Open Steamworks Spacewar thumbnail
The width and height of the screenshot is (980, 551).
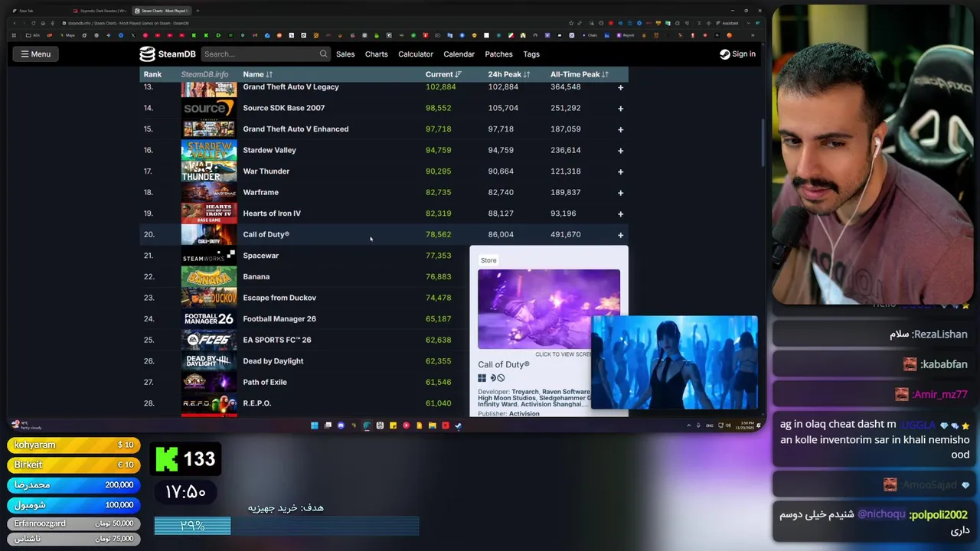coord(209,256)
